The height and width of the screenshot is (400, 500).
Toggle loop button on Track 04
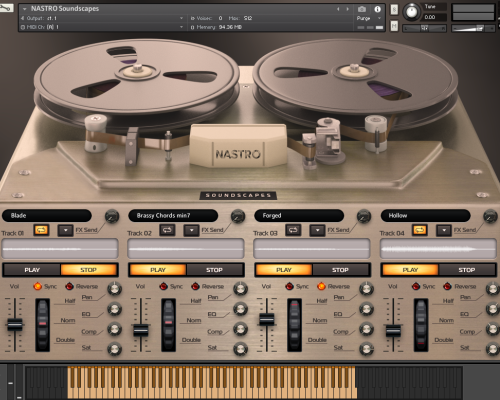click(420, 230)
